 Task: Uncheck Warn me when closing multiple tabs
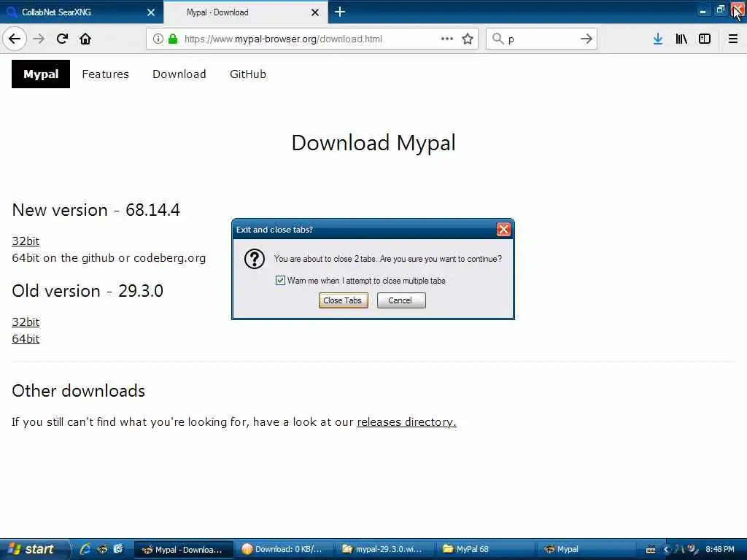280,281
